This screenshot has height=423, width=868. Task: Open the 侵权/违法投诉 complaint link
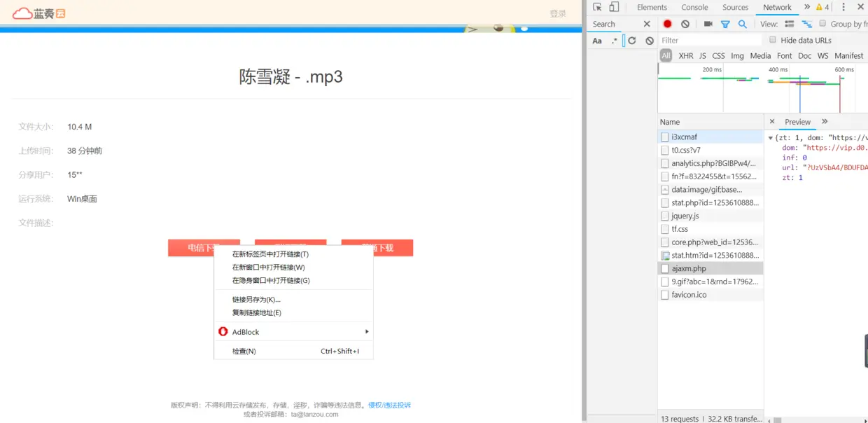(389, 405)
